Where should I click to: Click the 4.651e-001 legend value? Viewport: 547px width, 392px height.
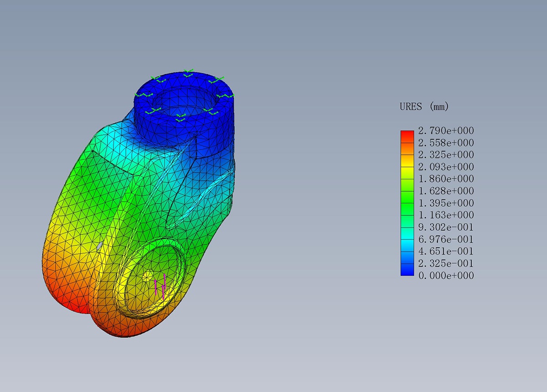click(446, 252)
